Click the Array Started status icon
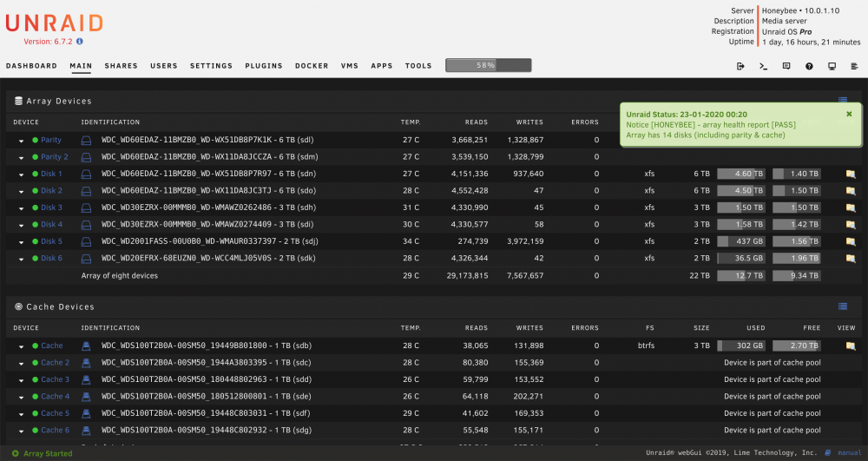Screen dimensions: 868x461 15,453
